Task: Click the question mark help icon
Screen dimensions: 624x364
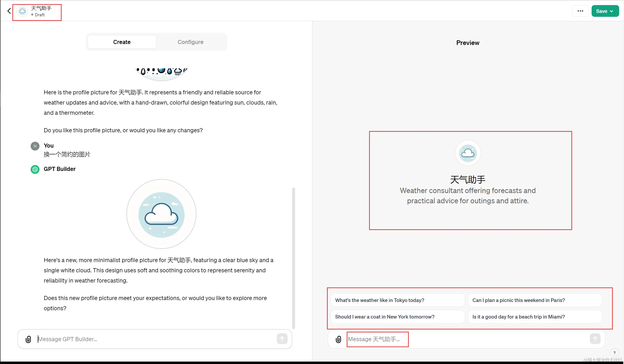Action: pos(614,353)
